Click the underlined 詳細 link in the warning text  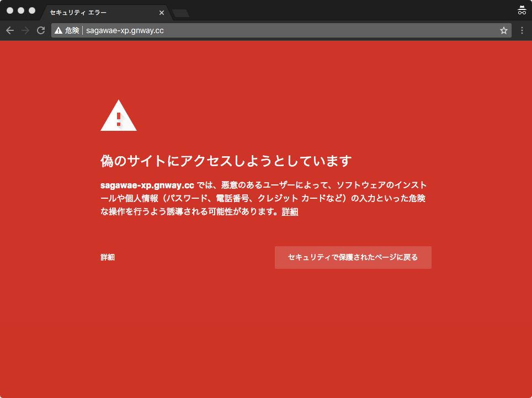[290, 212]
